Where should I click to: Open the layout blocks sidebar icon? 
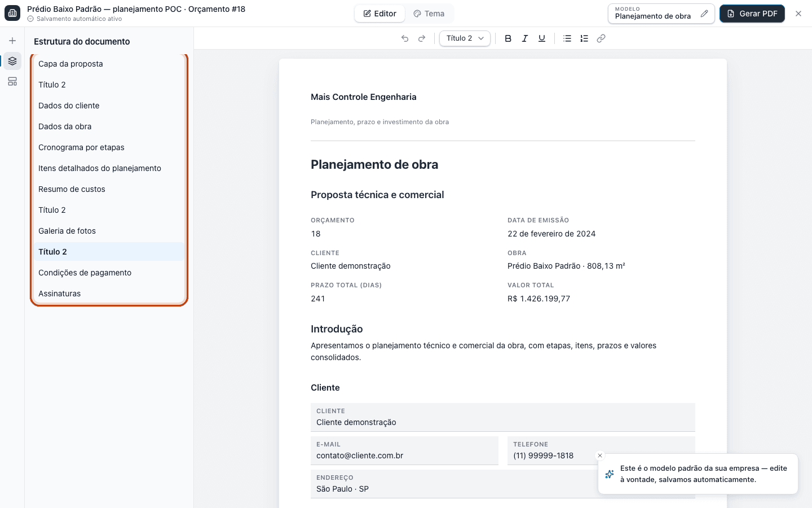[x=12, y=81]
